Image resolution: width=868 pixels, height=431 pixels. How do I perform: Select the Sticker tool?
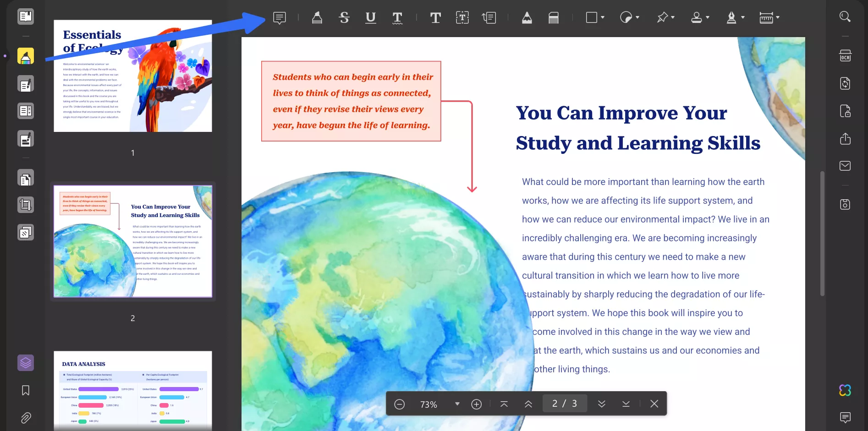pyautogui.click(x=626, y=17)
